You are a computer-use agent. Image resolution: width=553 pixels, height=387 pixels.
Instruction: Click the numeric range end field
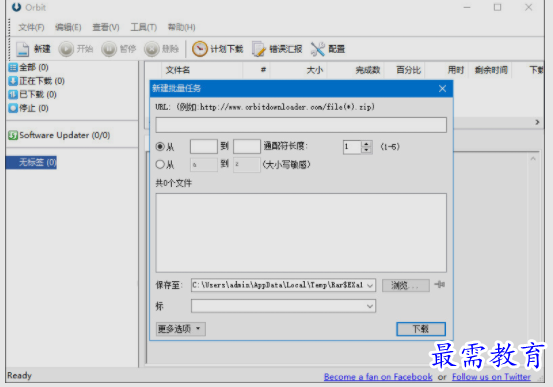(x=247, y=146)
